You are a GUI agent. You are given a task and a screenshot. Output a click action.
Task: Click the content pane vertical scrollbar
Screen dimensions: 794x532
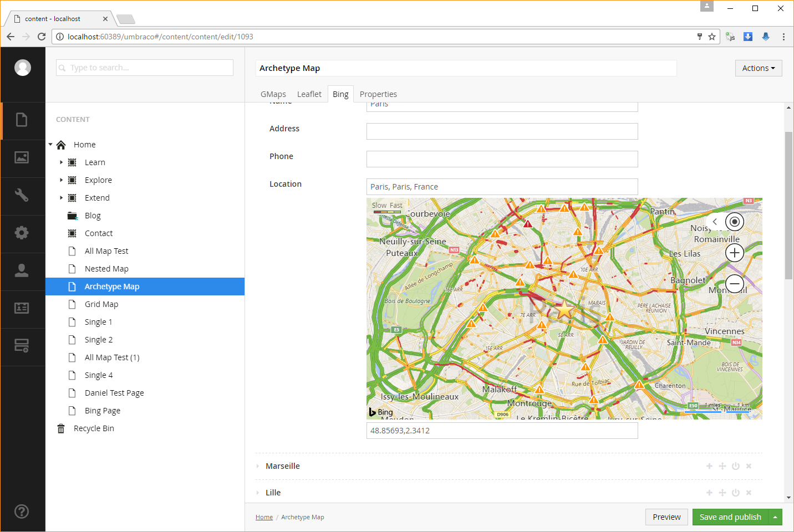[788, 205]
